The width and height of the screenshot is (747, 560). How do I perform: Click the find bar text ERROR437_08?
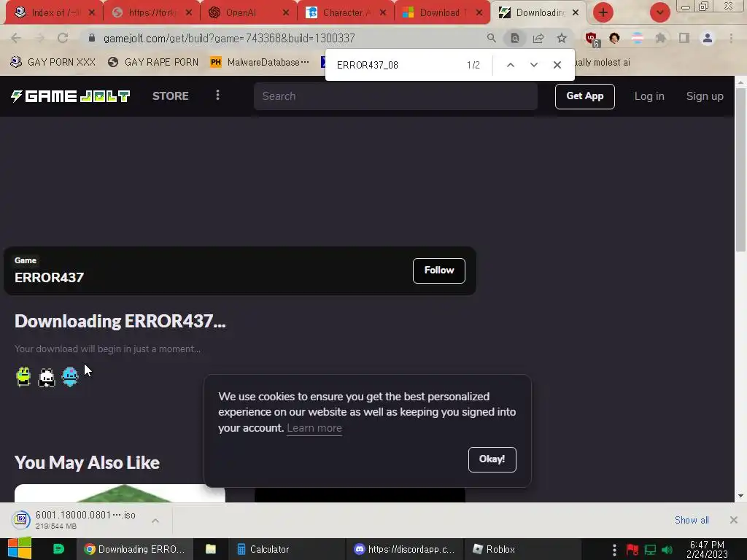[x=368, y=65]
